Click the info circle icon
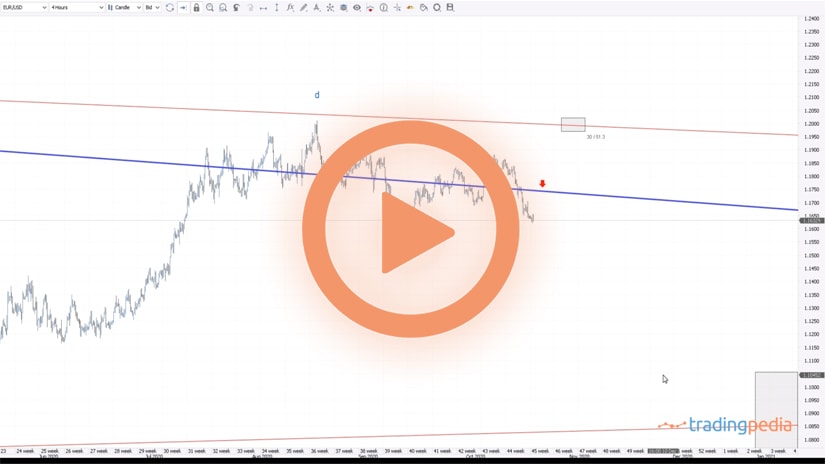This screenshot has height=464, width=825. [x=384, y=7]
